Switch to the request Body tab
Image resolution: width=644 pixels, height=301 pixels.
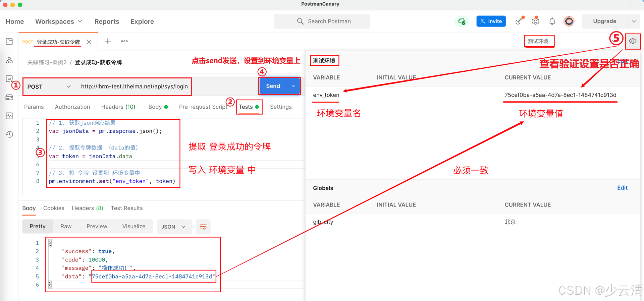pyautogui.click(x=158, y=107)
